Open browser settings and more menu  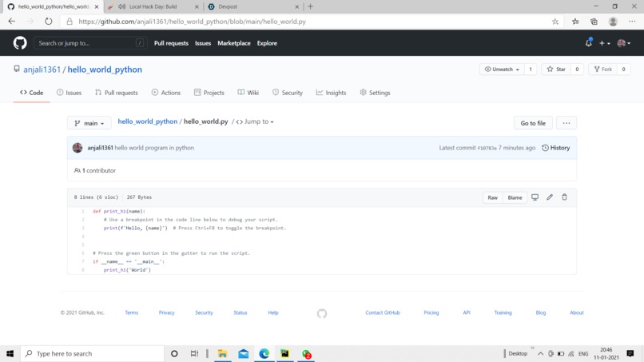[x=632, y=22]
